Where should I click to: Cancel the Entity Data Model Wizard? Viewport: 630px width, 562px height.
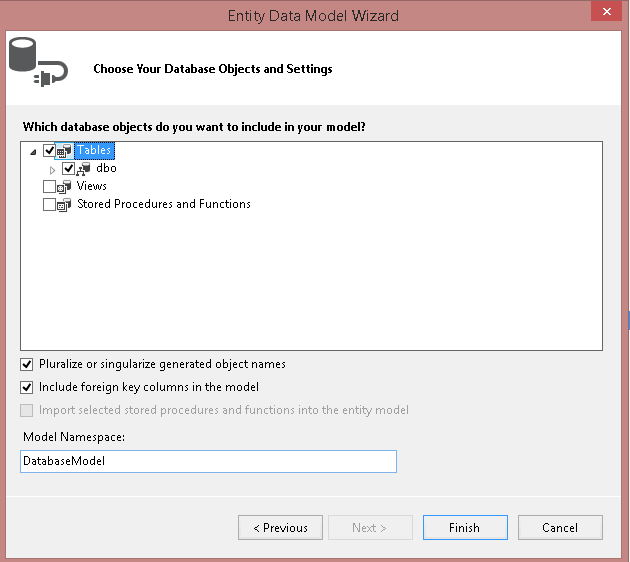560,528
